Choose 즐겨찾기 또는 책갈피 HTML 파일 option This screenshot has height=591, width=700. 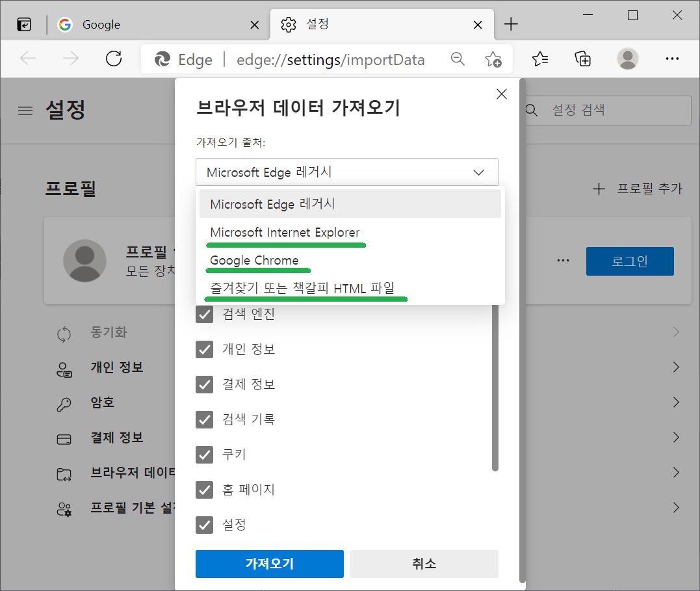tap(350, 288)
